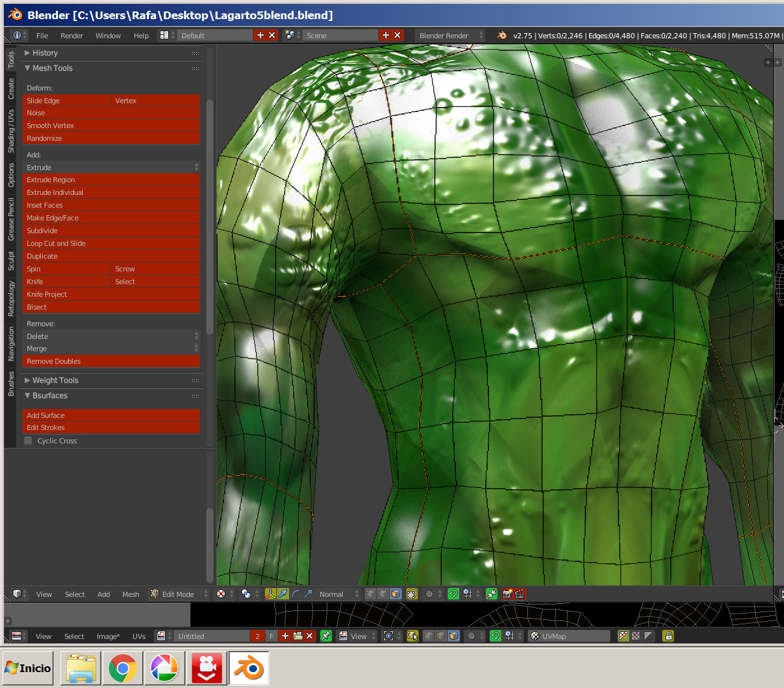Toggle fake user F button
The width and height of the screenshot is (784, 688).
click(x=271, y=636)
